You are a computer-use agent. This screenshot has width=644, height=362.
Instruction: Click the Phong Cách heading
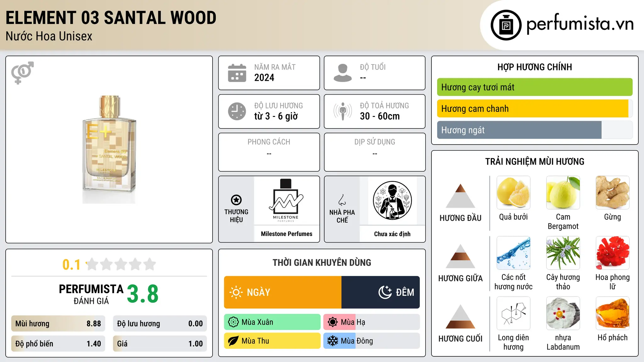point(269,142)
